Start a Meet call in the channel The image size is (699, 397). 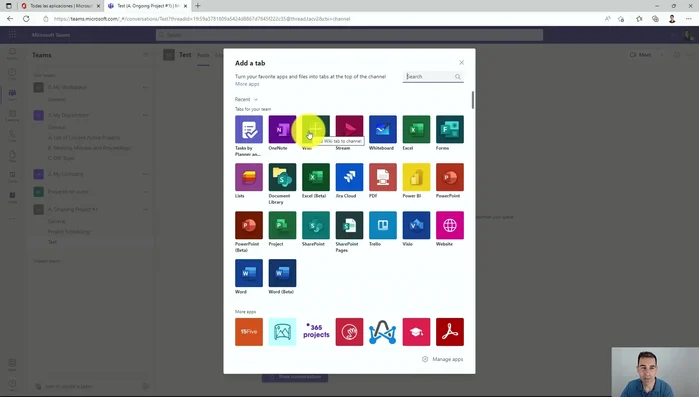(641, 55)
